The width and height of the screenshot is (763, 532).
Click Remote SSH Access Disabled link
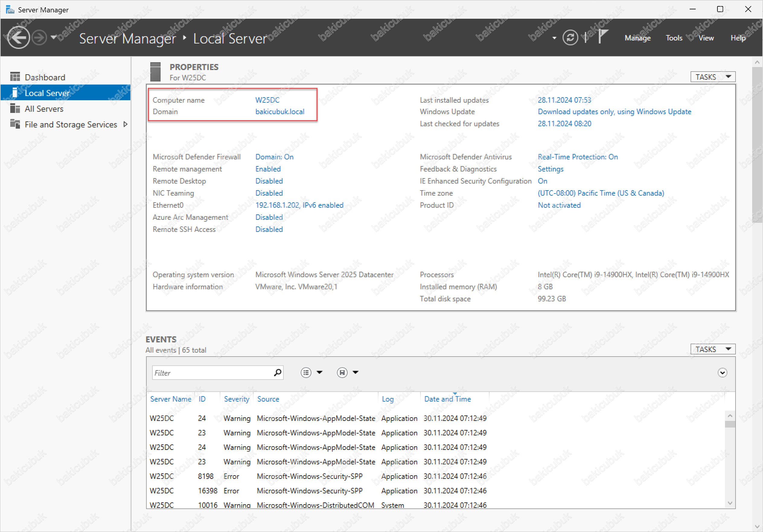269,229
